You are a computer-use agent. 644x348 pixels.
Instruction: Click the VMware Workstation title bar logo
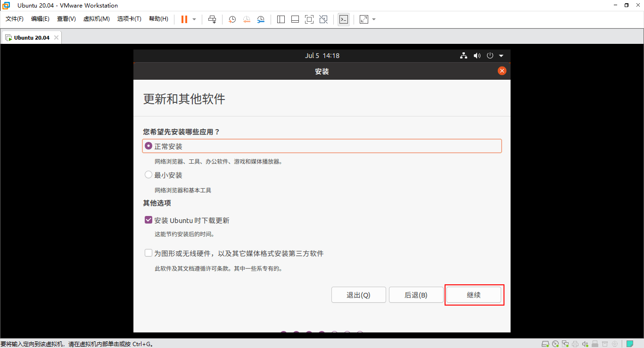tap(6, 6)
